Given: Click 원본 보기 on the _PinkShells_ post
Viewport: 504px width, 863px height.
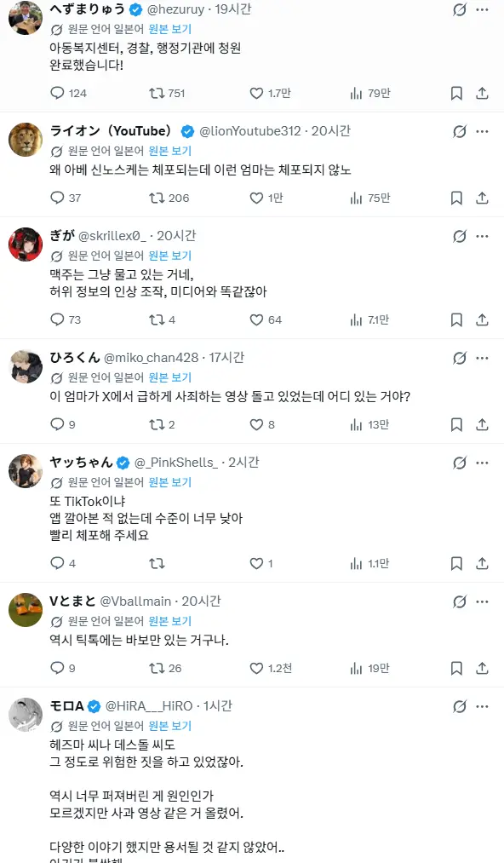Looking at the screenshot, I should (170, 482).
